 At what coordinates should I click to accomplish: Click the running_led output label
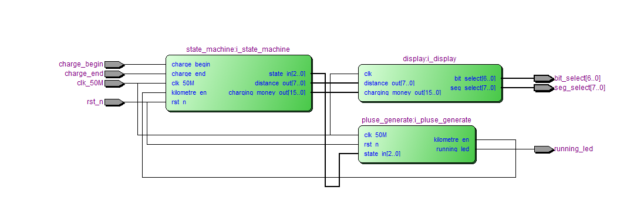(574, 149)
